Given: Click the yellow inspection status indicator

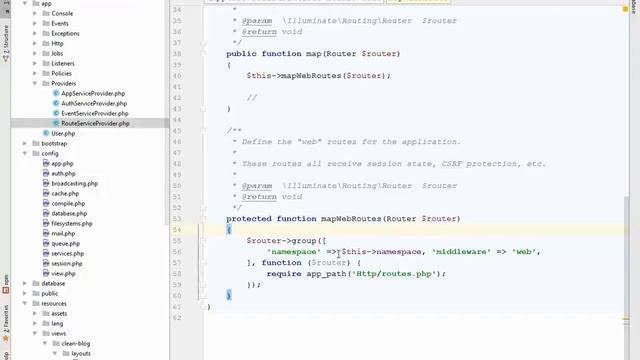Looking at the screenshot, I should click(625, 9).
